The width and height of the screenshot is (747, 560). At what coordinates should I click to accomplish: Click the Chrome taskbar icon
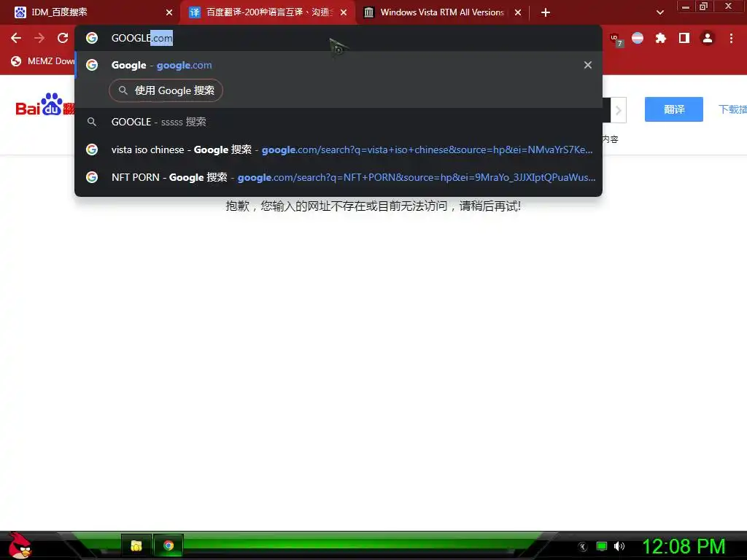pyautogui.click(x=169, y=545)
